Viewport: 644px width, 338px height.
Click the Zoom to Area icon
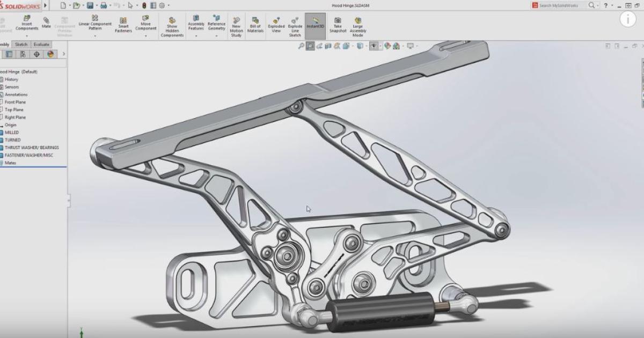point(310,46)
